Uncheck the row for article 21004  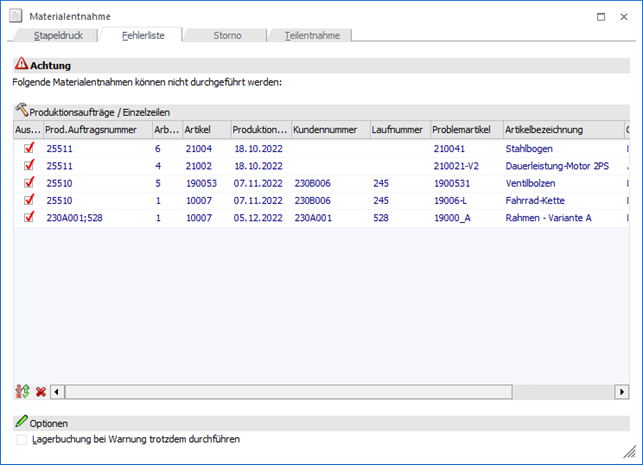[29, 148]
